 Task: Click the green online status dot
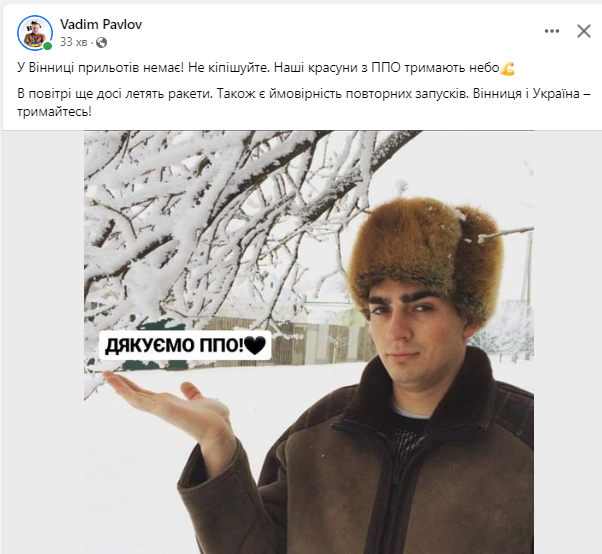[x=47, y=46]
